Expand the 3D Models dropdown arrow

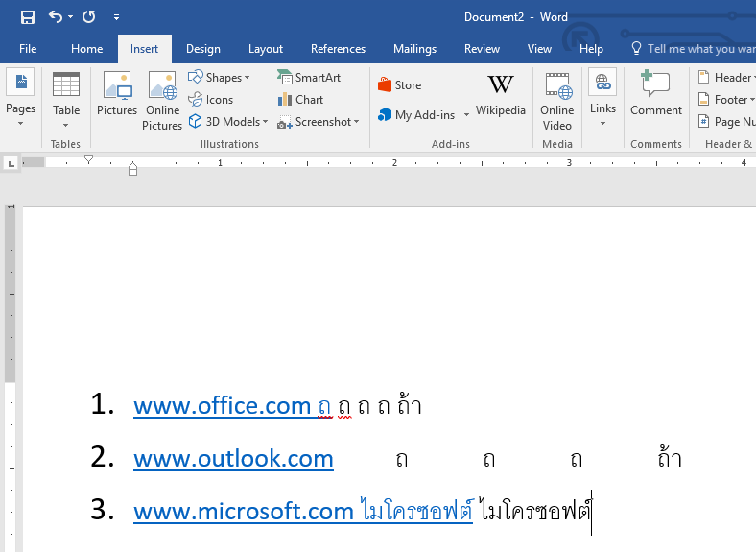(x=265, y=122)
